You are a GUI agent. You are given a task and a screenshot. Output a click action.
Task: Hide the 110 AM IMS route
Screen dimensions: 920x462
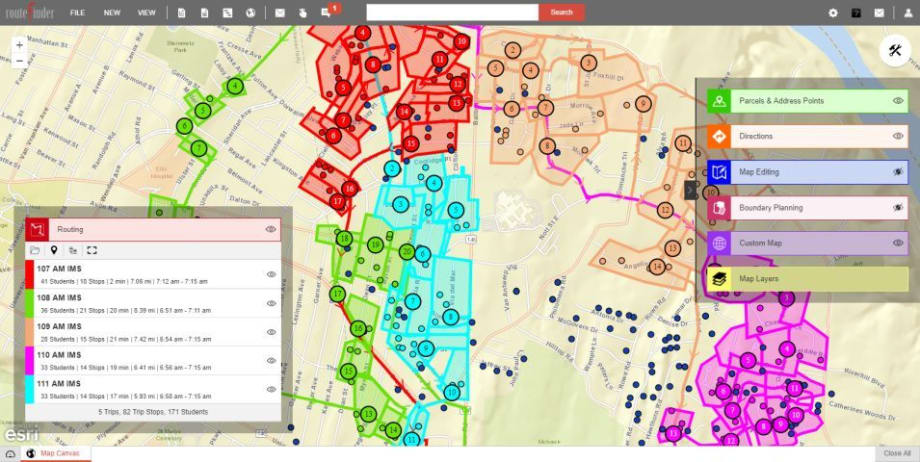271,361
